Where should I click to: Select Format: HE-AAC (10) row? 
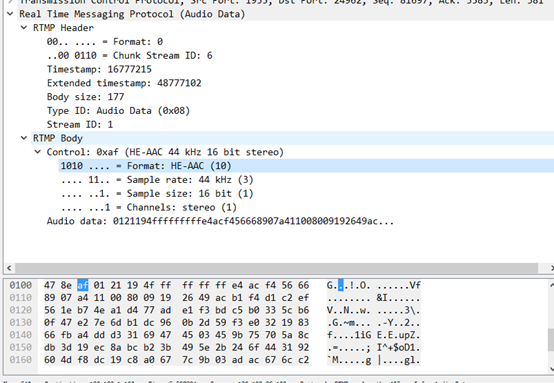pyautogui.click(x=306, y=166)
